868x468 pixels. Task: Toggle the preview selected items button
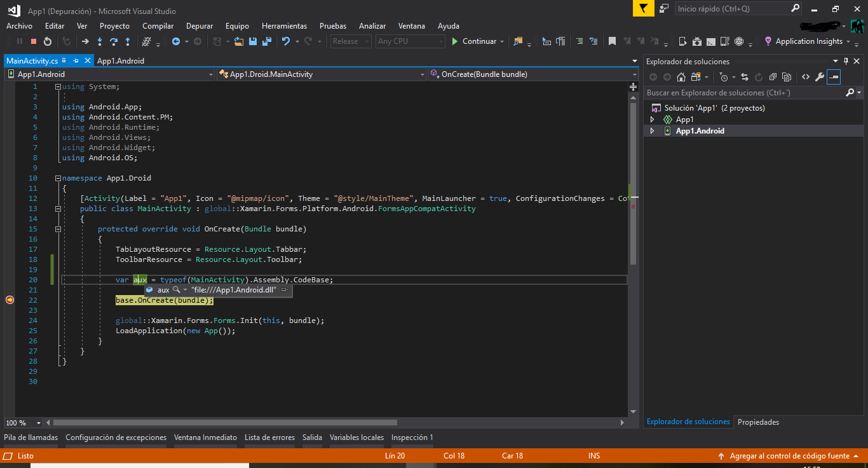(x=834, y=77)
